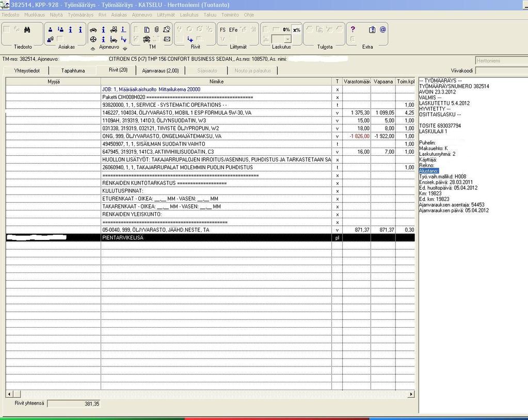Select the Rivit (20) tab

pyautogui.click(x=118, y=70)
